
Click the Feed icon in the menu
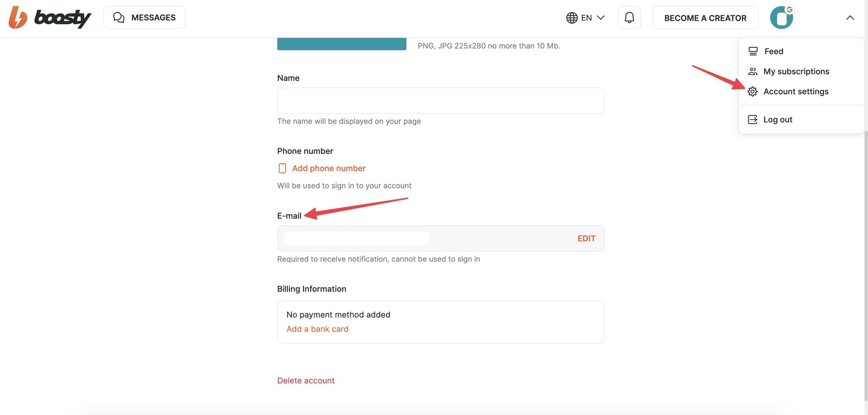[x=753, y=51]
